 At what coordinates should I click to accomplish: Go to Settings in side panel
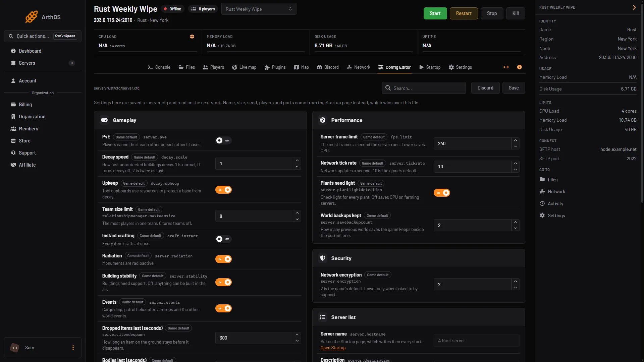[x=552, y=216]
